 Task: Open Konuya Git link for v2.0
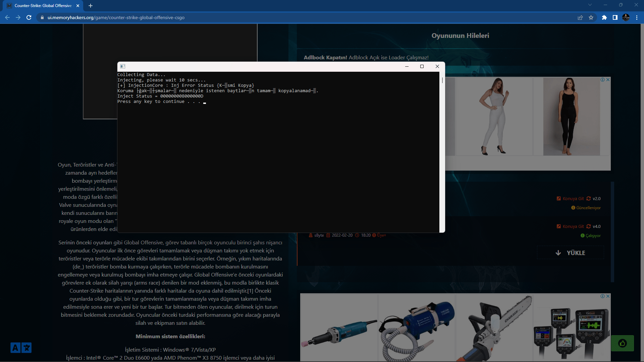click(570, 199)
